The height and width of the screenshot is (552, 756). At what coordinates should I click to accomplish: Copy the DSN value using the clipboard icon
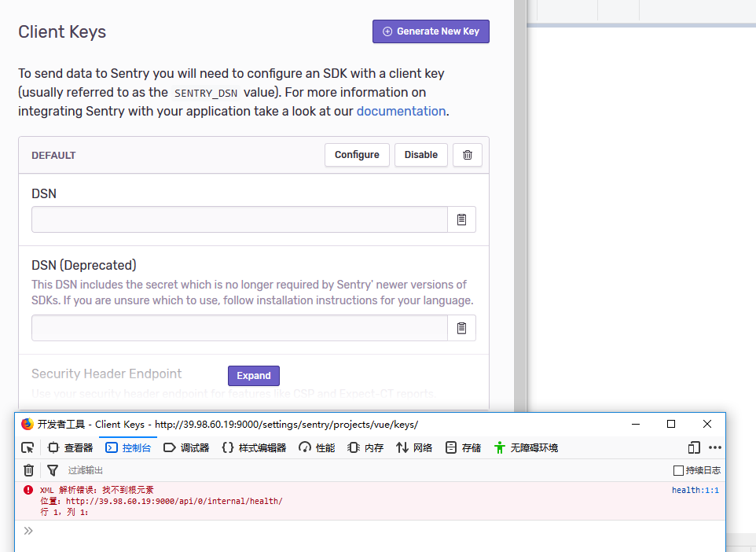click(461, 219)
